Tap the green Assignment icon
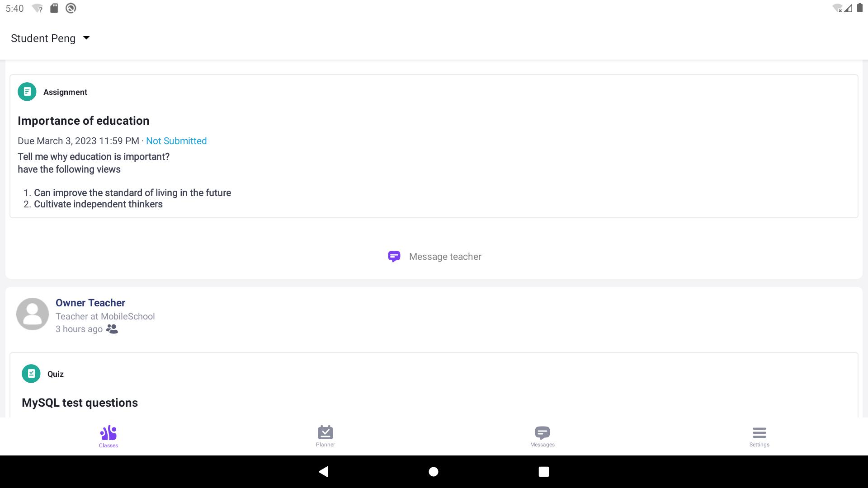This screenshot has width=868, height=488. point(27,92)
